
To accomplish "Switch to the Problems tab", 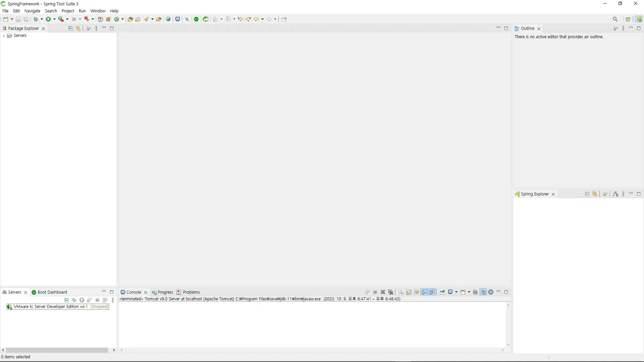I will point(191,292).
